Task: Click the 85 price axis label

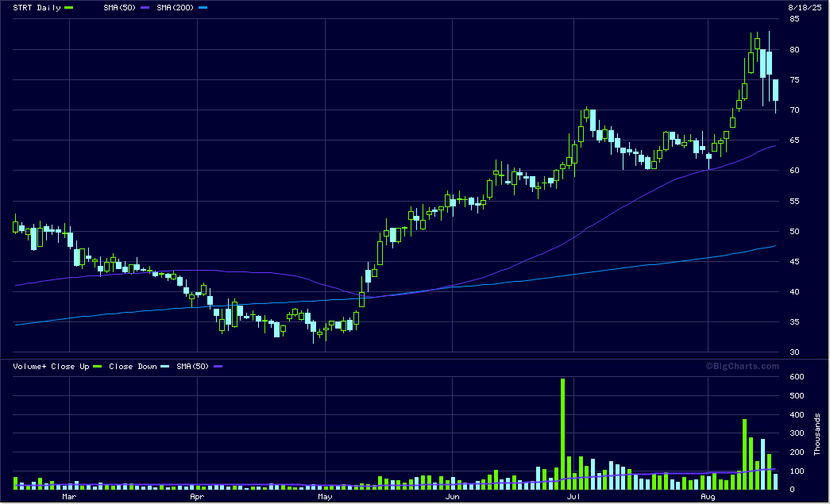Action: point(794,19)
